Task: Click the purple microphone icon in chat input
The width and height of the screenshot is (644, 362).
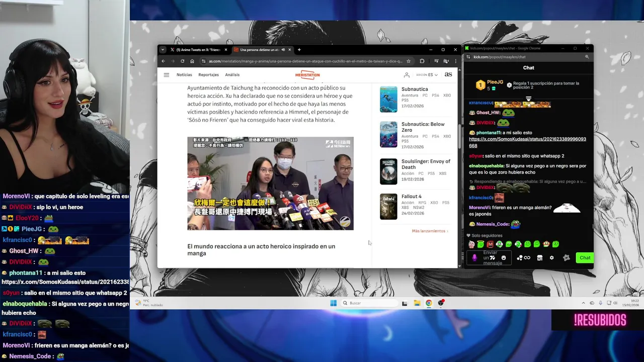Action: tap(474, 257)
